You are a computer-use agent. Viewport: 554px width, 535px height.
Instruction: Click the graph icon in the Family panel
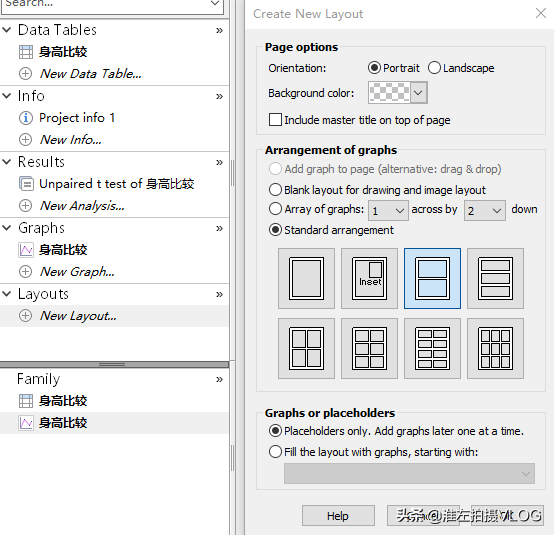point(26,423)
